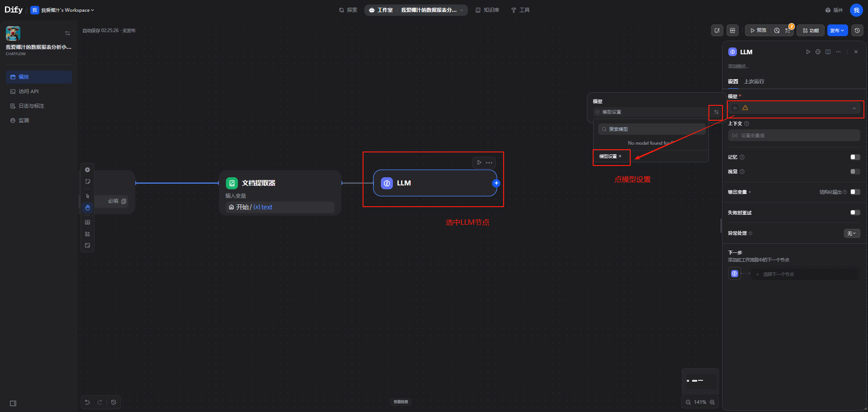
Task: Locate the LLM node with crosshair icon
Action: tap(818, 52)
